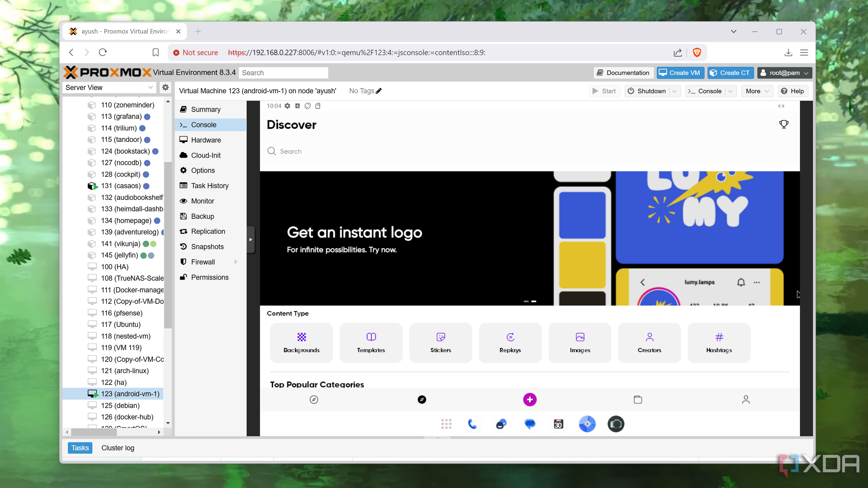Image resolution: width=868 pixels, height=488 pixels.
Task: Open the Chromium browser icon in the dock
Action: tap(587, 424)
